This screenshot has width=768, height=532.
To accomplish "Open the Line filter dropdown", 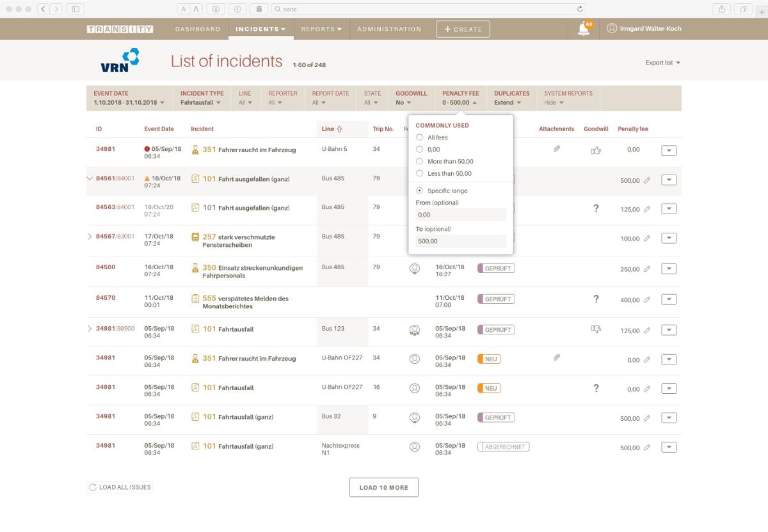I will [245, 98].
